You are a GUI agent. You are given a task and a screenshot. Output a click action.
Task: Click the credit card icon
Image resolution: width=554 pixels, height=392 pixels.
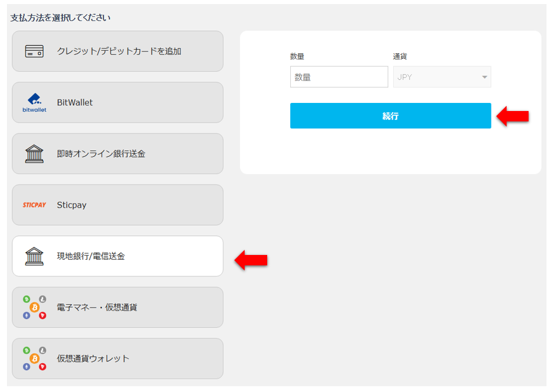34,51
